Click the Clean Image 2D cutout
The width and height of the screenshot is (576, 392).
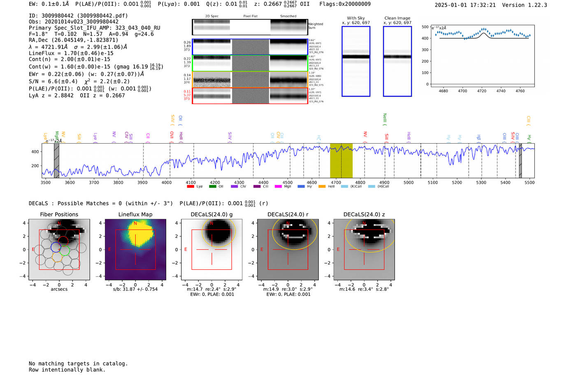(x=397, y=61)
